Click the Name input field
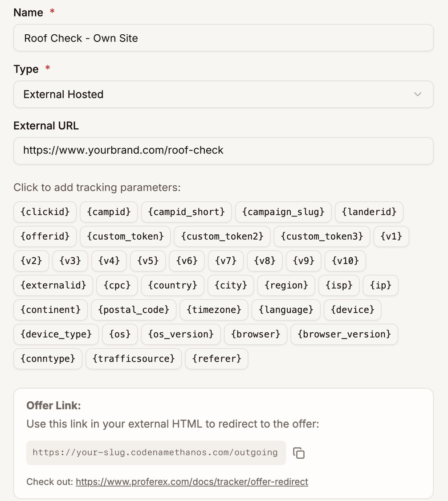The height and width of the screenshot is (501, 448). (224, 38)
